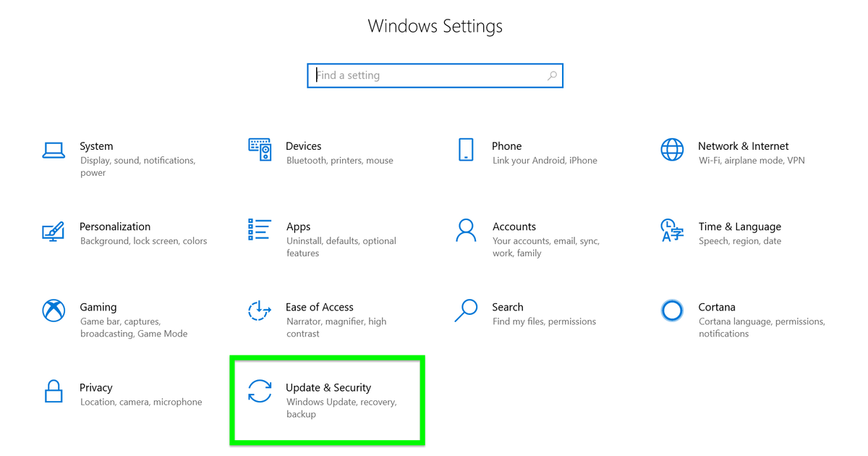The image size is (868, 456).
Task: Click the Update & Security sync arrows icon
Action: pyautogui.click(x=260, y=392)
